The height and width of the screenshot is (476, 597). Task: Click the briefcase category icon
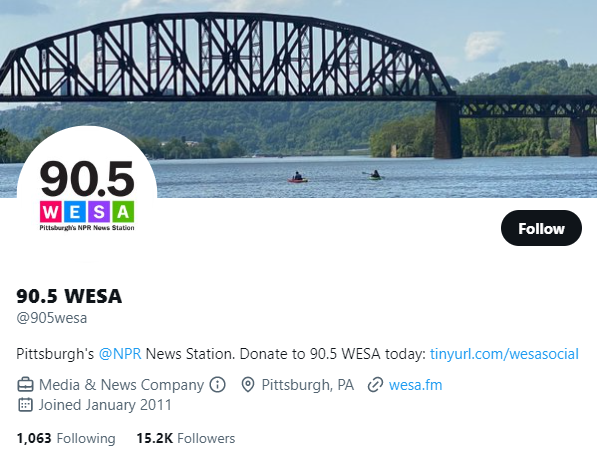26,385
